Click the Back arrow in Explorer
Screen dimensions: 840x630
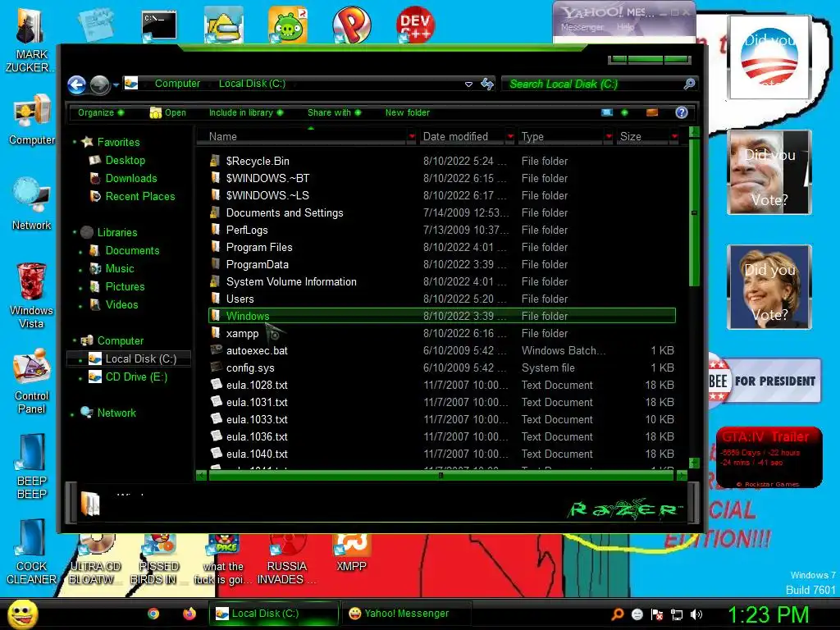76,84
